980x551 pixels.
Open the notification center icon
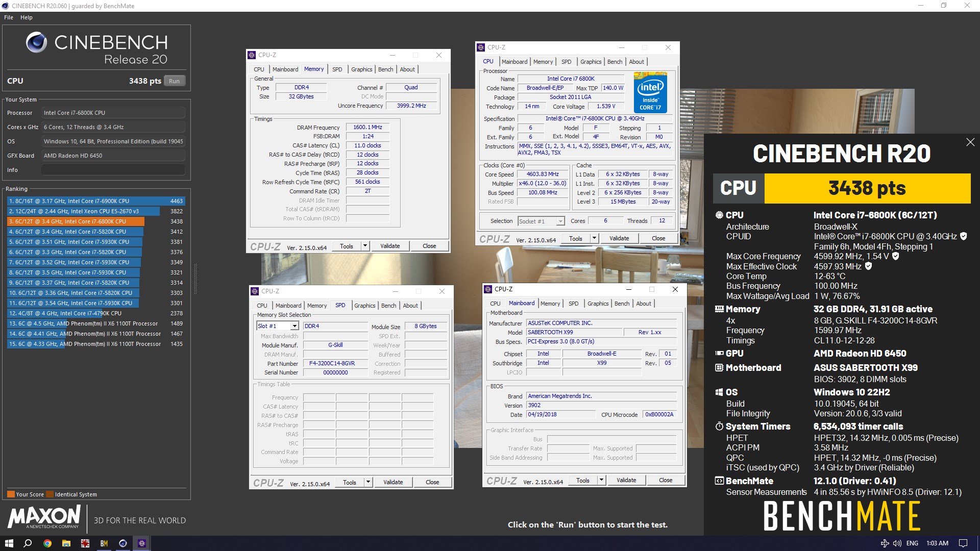tap(963, 543)
